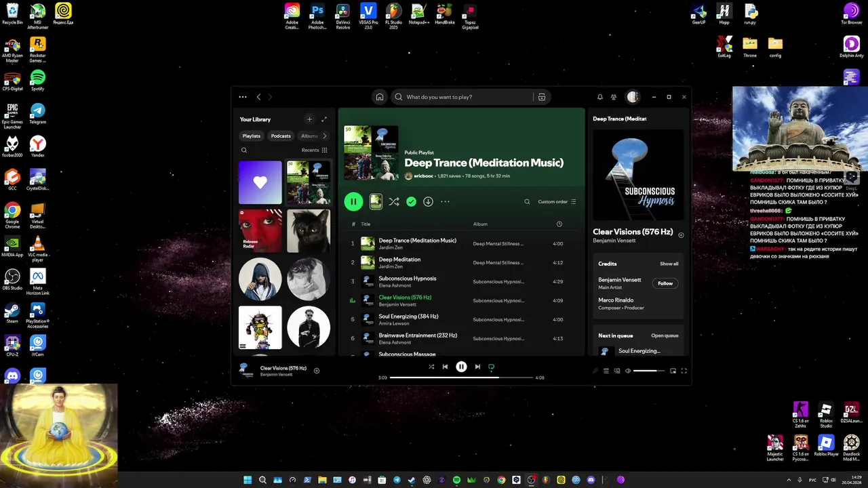Open Custom order sort dropdown

pyautogui.click(x=557, y=201)
